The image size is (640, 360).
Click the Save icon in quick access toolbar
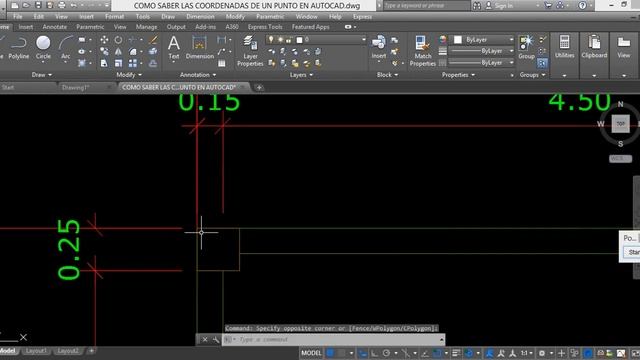[38, 5]
